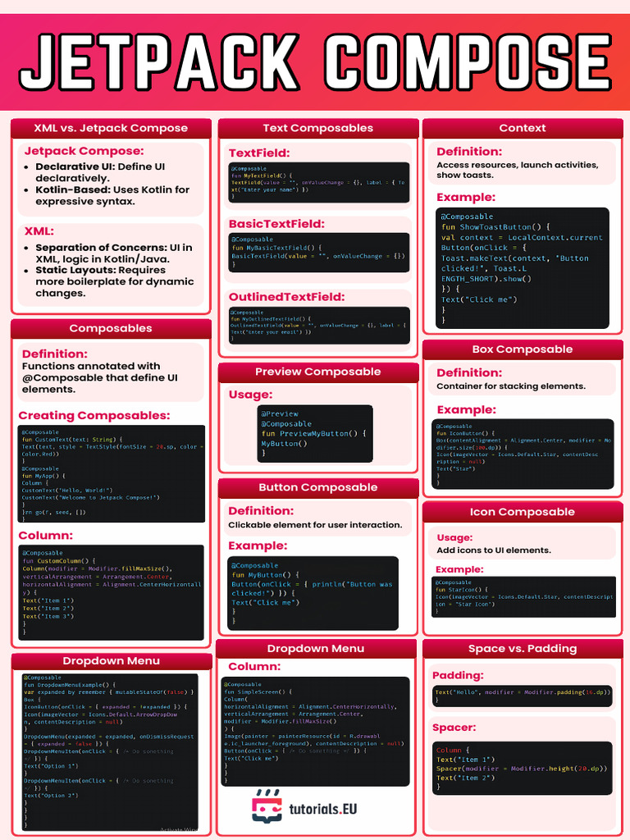630x840 pixels.
Task: Select 'Spacer(modifier = Modifier.height(20.dp))' code line
Action: point(522,769)
